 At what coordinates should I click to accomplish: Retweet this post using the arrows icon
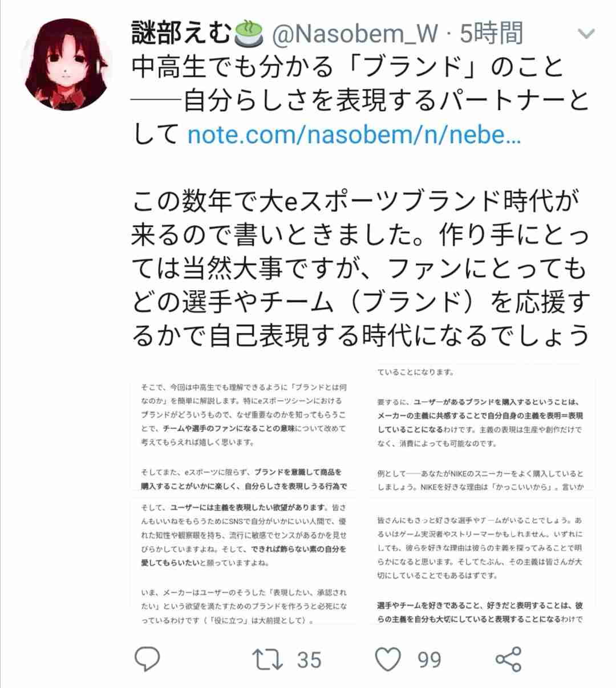[x=267, y=659]
